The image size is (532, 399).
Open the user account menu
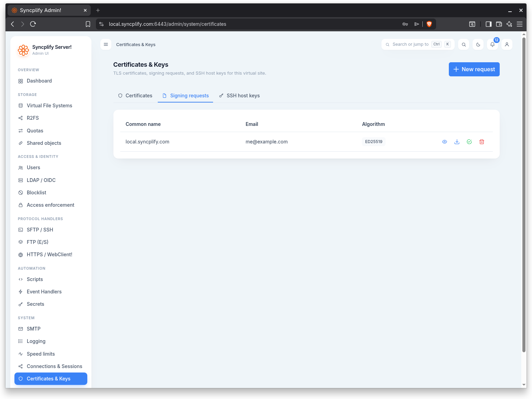[x=507, y=44]
